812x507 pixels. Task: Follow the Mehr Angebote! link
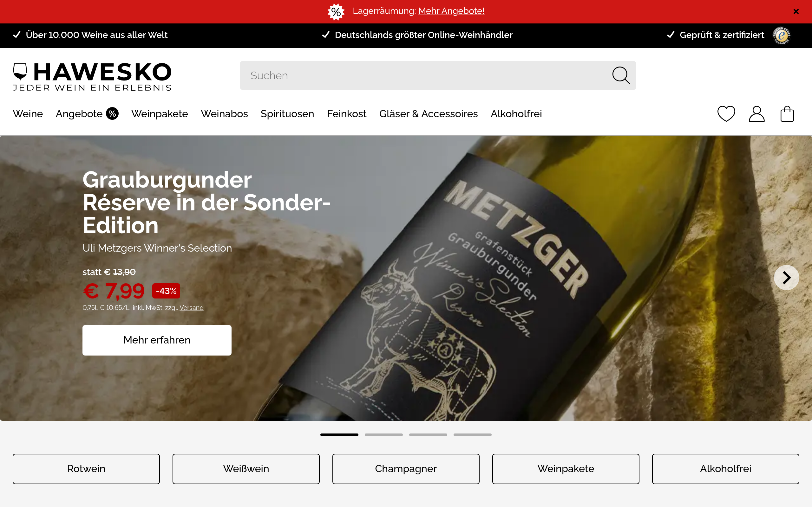click(451, 11)
